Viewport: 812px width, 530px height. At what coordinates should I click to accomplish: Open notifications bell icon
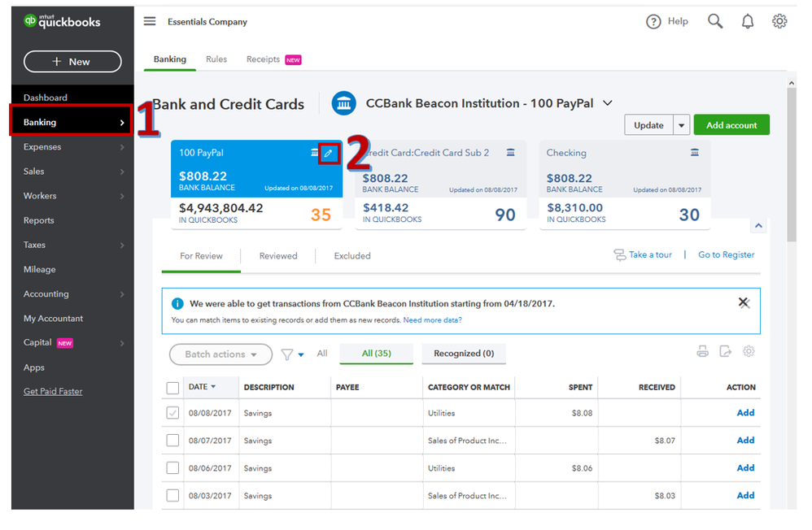(747, 21)
